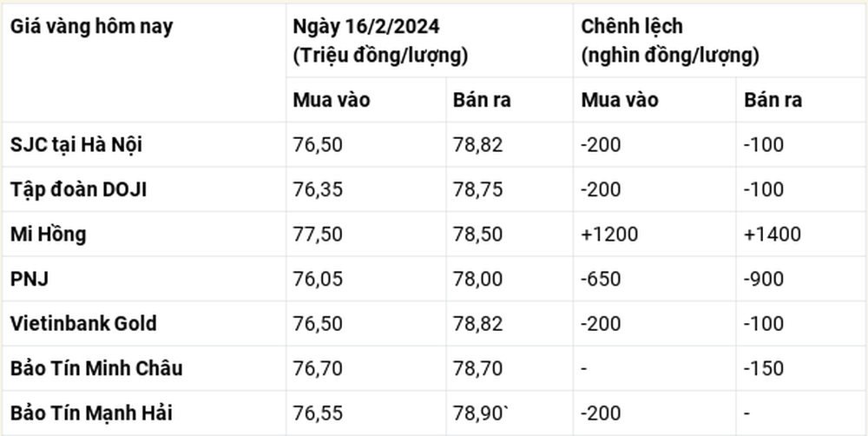
Task: Select the +1400 difference value
Action: [x=773, y=235]
